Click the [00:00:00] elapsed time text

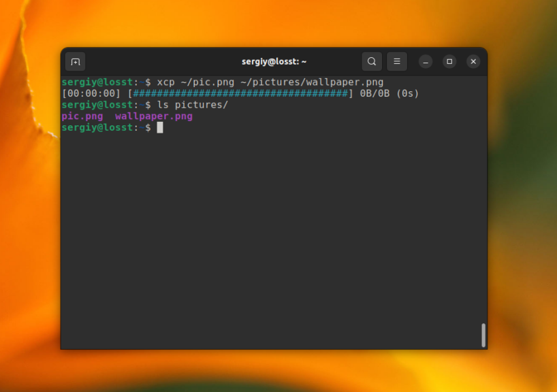[x=91, y=93]
